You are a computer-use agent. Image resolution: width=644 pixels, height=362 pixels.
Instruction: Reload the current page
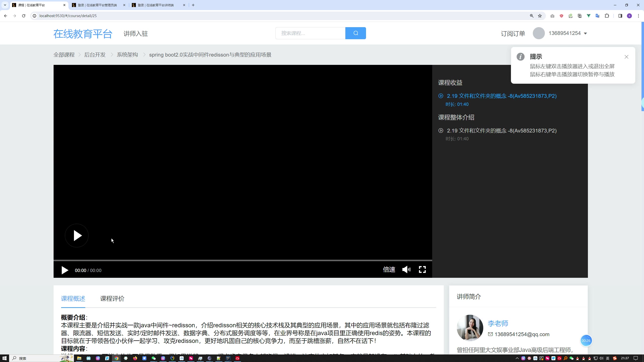point(24,16)
